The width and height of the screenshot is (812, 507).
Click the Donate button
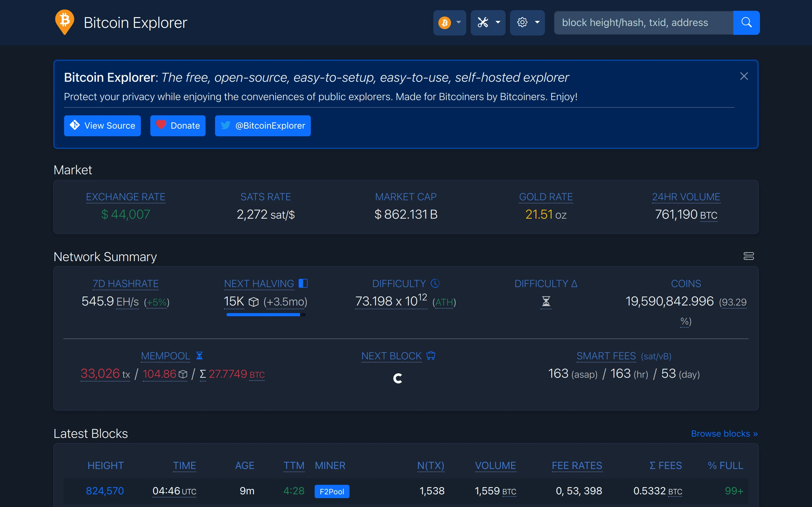click(178, 125)
